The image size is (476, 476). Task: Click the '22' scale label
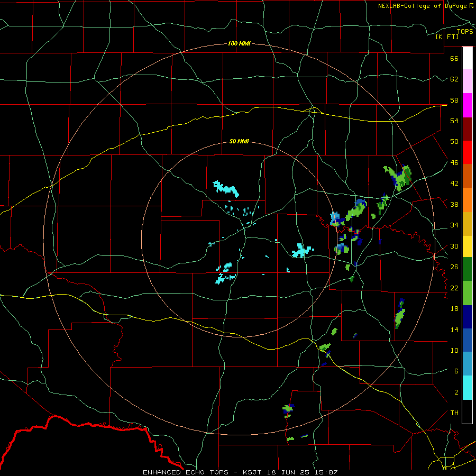tap(454, 288)
